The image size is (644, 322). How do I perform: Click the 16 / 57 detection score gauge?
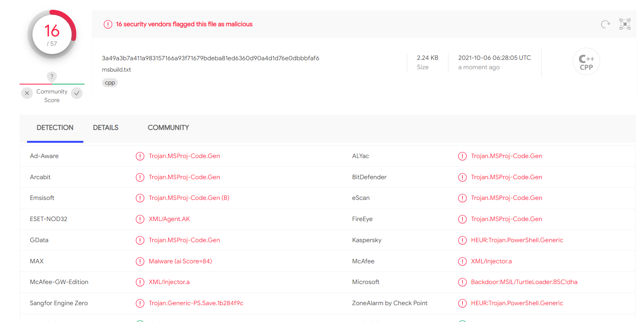(x=52, y=34)
